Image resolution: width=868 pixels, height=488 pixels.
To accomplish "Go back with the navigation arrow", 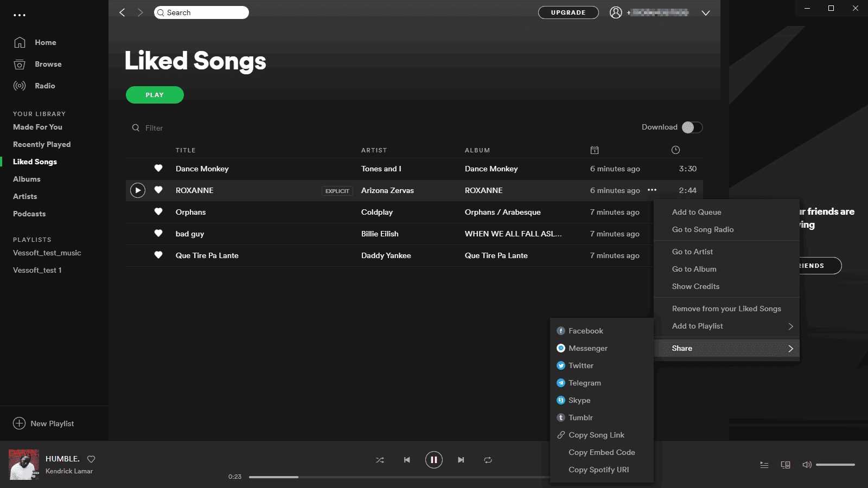I will click(x=122, y=12).
